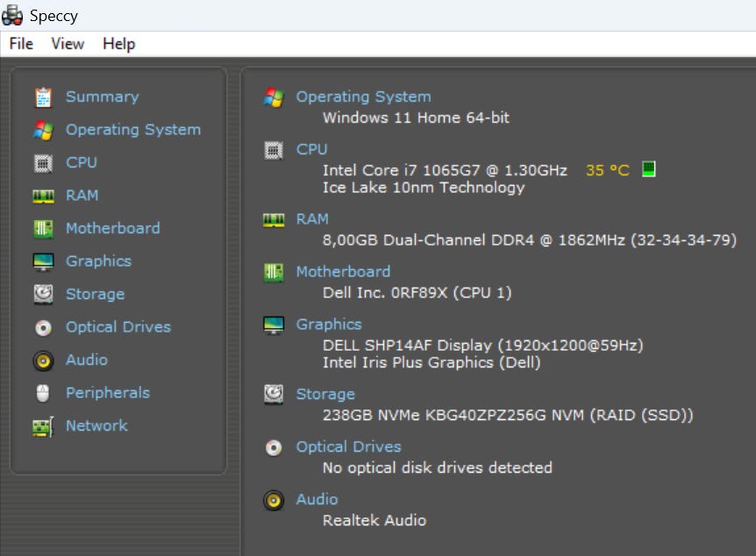Open the View menu
The height and width of the screenshot is (556, 756).
(x=68, y=44)
